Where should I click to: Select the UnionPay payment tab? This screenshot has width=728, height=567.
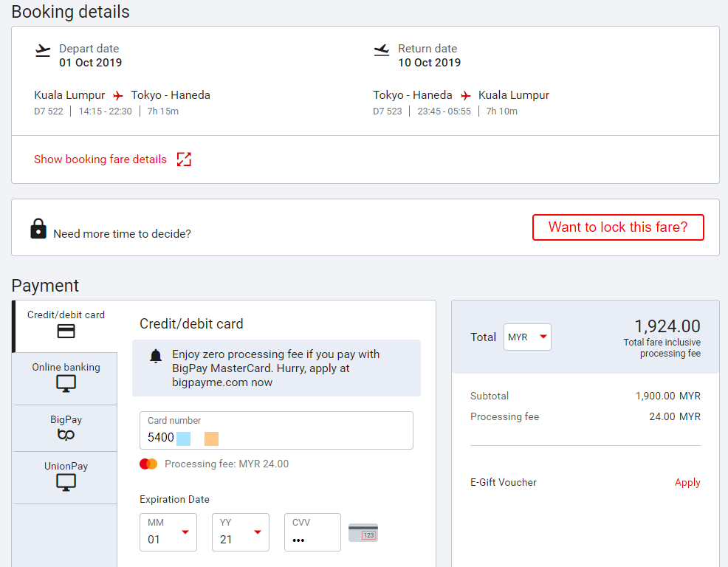coord(66,476)
